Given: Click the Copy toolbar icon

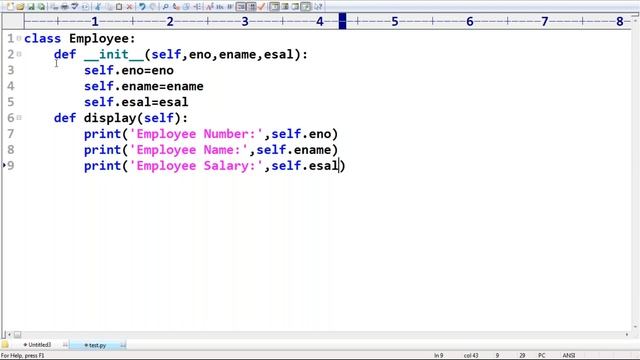Looking at the screenshot, I should [x=108, y=7].
